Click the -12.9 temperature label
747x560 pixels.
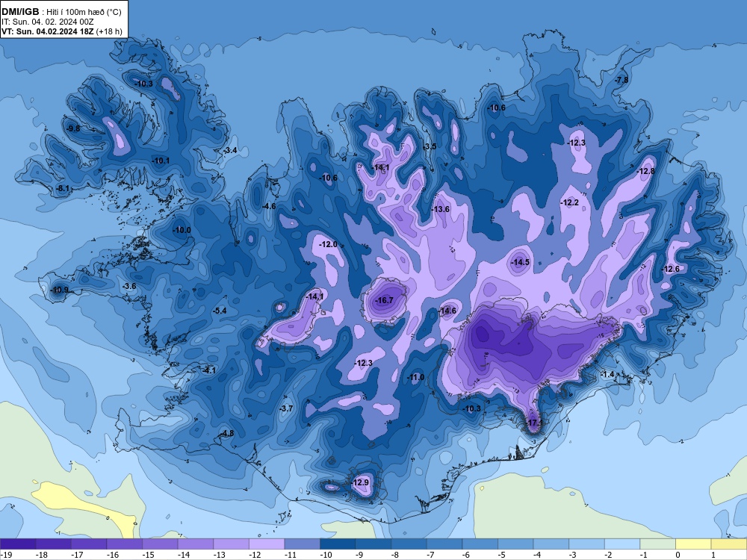(360, 482)
